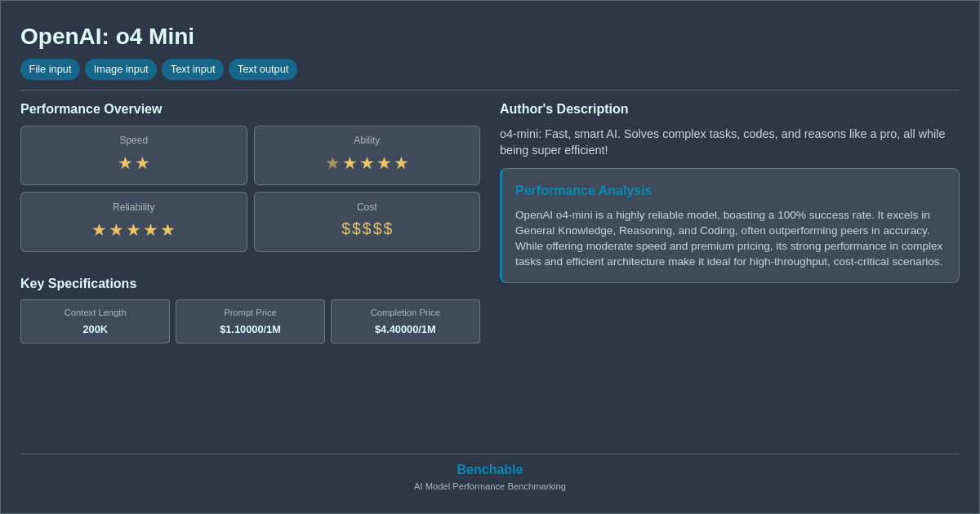
Task: Toggle the File input capability tag
Action: click(50, 69)
